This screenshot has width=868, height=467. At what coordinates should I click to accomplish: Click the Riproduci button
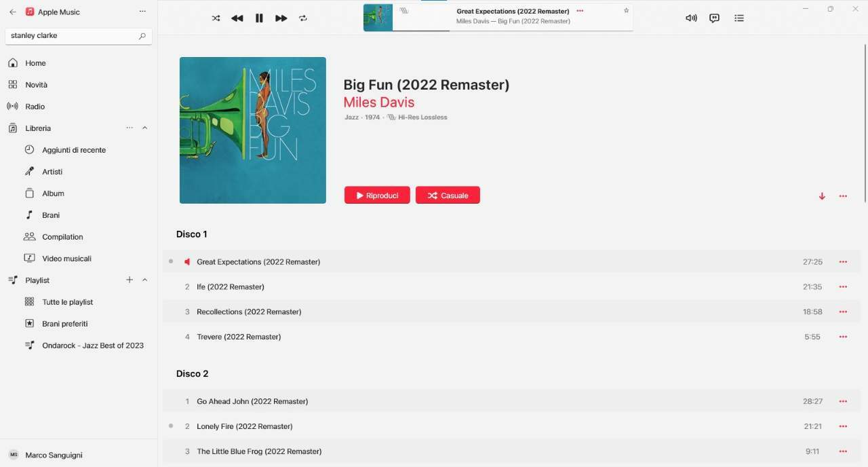point(377,195)
